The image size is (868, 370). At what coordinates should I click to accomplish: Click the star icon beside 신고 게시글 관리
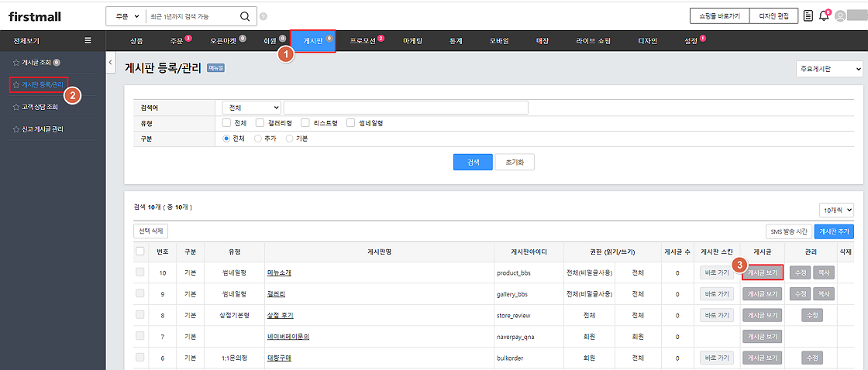click(x=16, y=128)
